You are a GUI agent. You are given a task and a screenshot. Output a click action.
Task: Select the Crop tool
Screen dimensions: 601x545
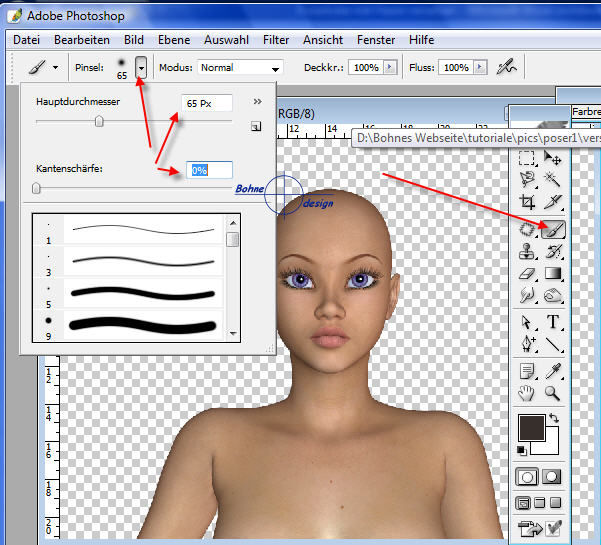coord(528,202)
